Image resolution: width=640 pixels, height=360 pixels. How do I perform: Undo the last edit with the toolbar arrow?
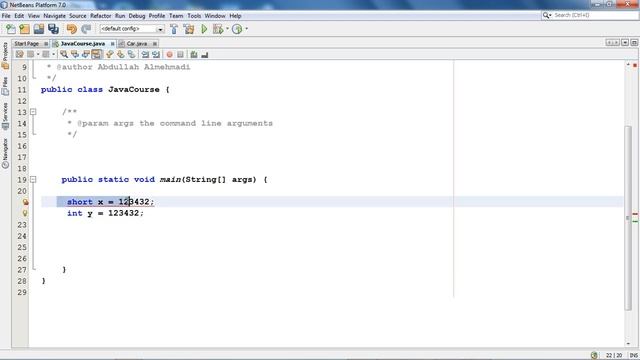pyautogui.click(x=71, y=29)
